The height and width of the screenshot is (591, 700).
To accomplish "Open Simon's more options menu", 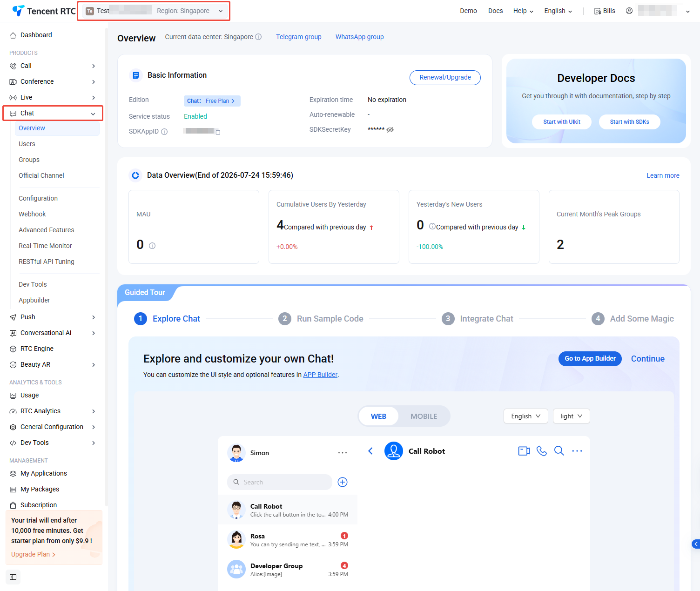I will point(343,453).
